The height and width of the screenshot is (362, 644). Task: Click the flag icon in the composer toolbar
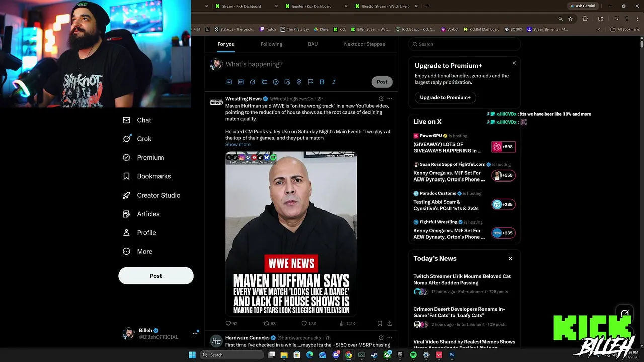pyautogui.click(x=310, y=82)
